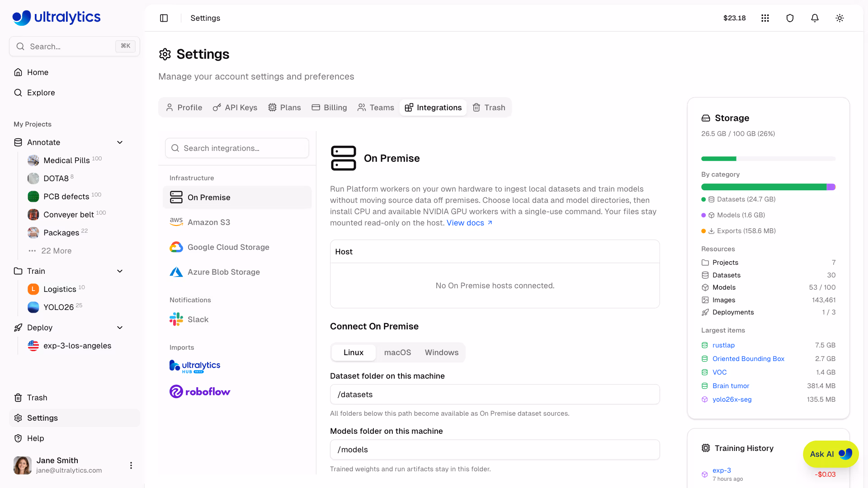Switch to Teams tab
The height and width of the screenshot is (488, 868).
click(x=376, y=108)
